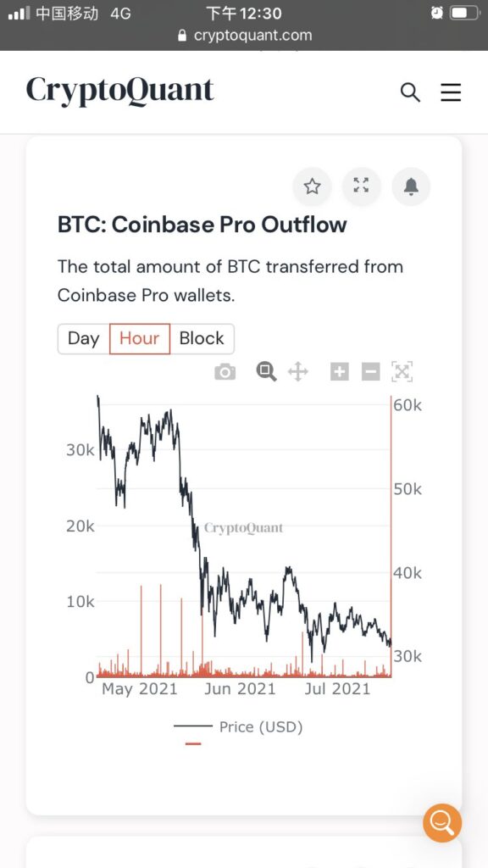Switch to Day interval
This screenshot has height=868, width=488.
coord(84,339)
